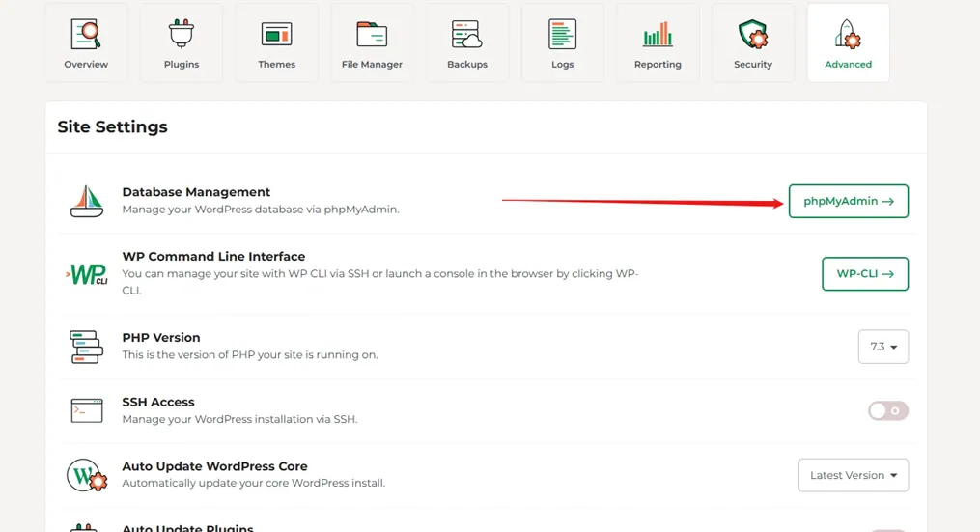This screenshot has width=980, height=532.
Task: Open the Reporting tab label
Action: (x=658, y=65)
